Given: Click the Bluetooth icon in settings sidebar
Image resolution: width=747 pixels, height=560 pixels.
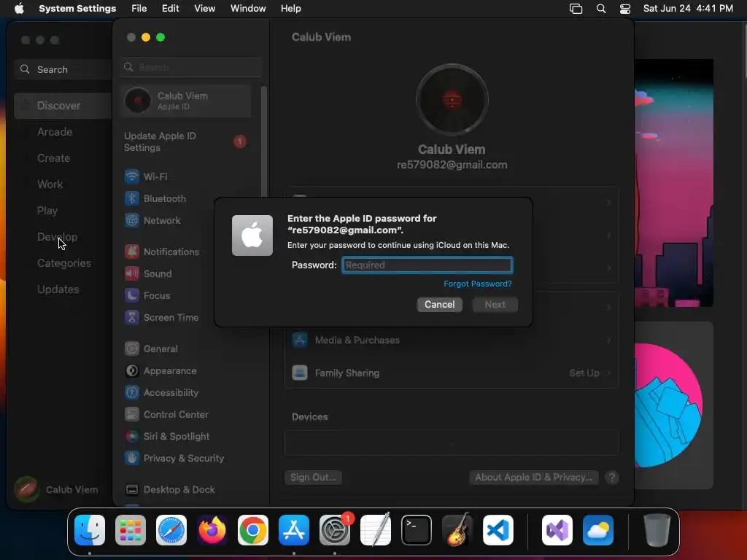Looking at the screenshot, I should tap(132, 198).
